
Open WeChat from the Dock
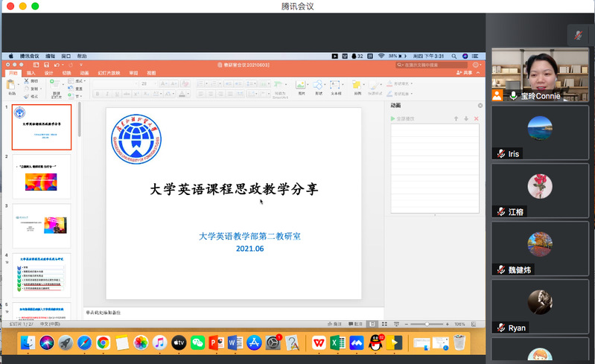tap(197, 342)
